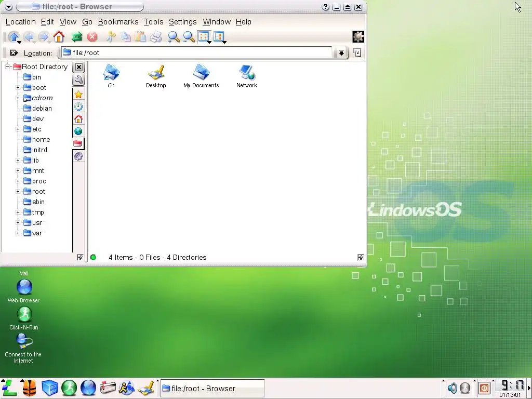Screen dimensions: 532x399
Task: Toggle the link-view checkbox at the status bar's right end
Action: 361,258
